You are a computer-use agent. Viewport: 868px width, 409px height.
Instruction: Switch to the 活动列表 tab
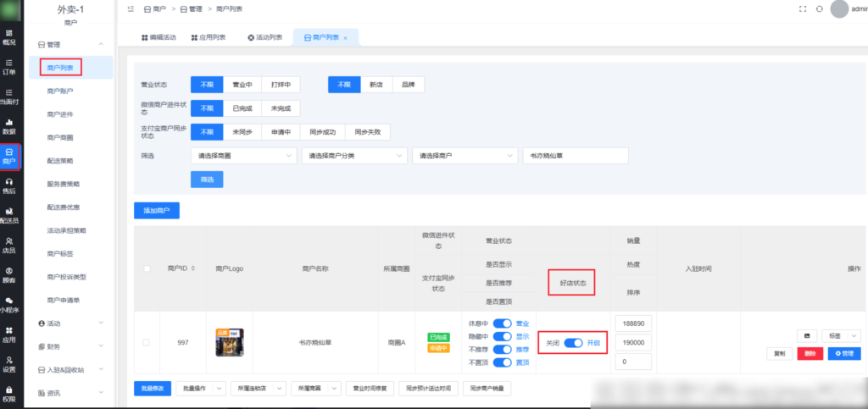point(265,37)
